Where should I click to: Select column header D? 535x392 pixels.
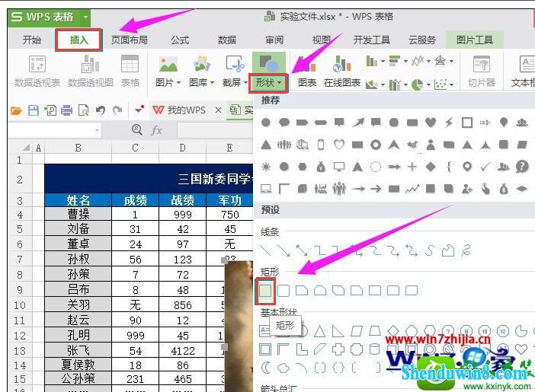pyautogui.click(x=183, y=148)
